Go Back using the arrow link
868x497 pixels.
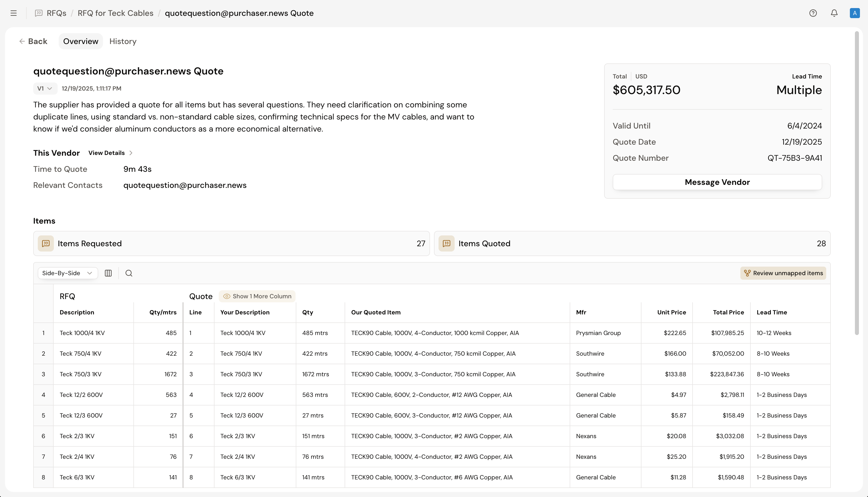point(33,41)
